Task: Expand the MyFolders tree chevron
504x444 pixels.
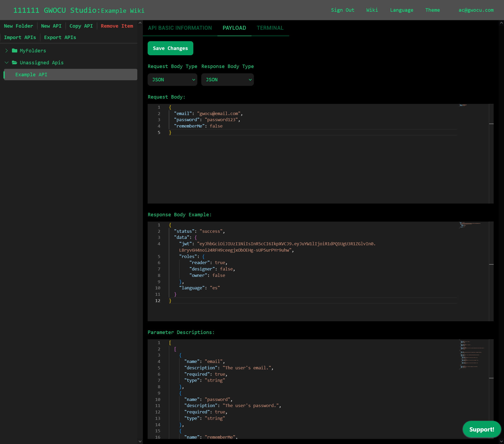Action: click(7, 50)
